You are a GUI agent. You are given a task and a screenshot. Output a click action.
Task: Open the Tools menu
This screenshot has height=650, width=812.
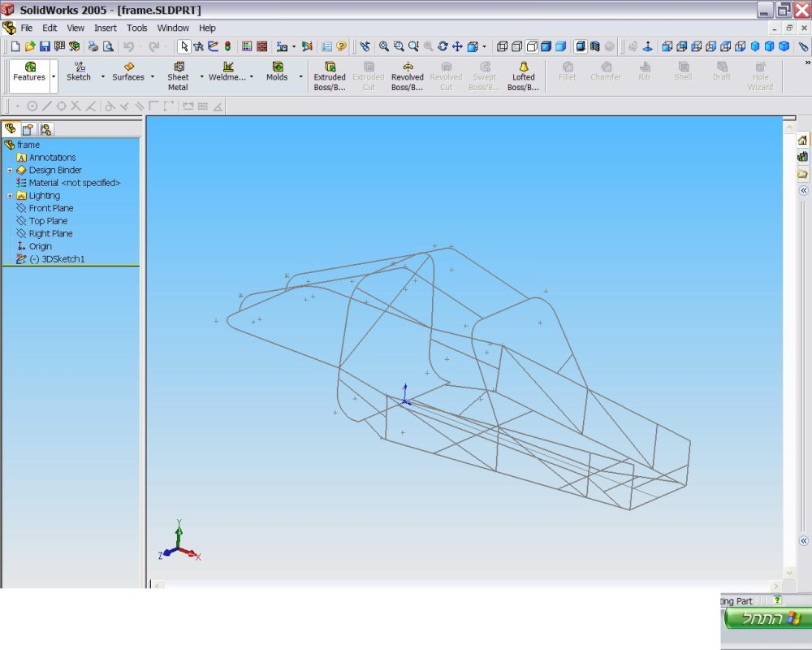136,28
